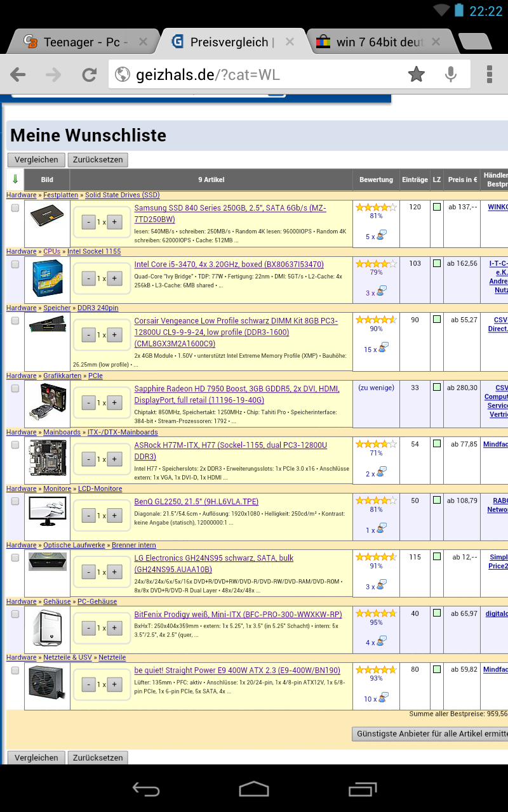Reload the geizhals.de page
Screen dimensions: 508x812
89,75
